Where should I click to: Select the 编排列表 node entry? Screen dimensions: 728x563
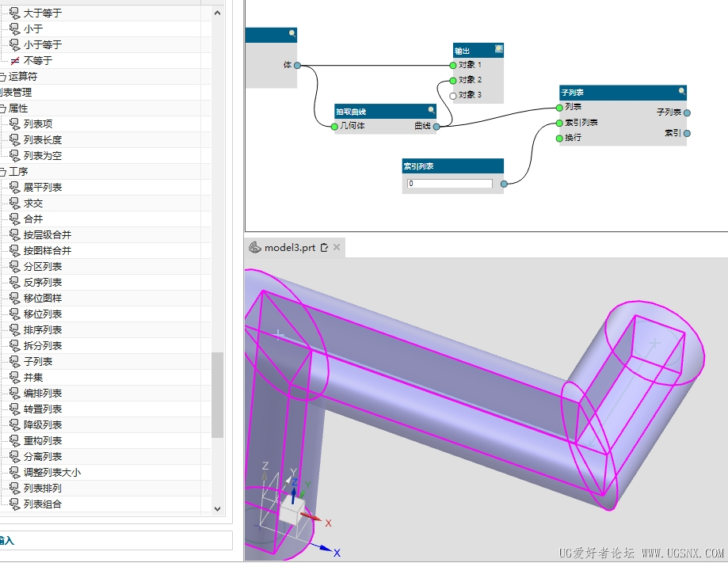click(43, 393)
